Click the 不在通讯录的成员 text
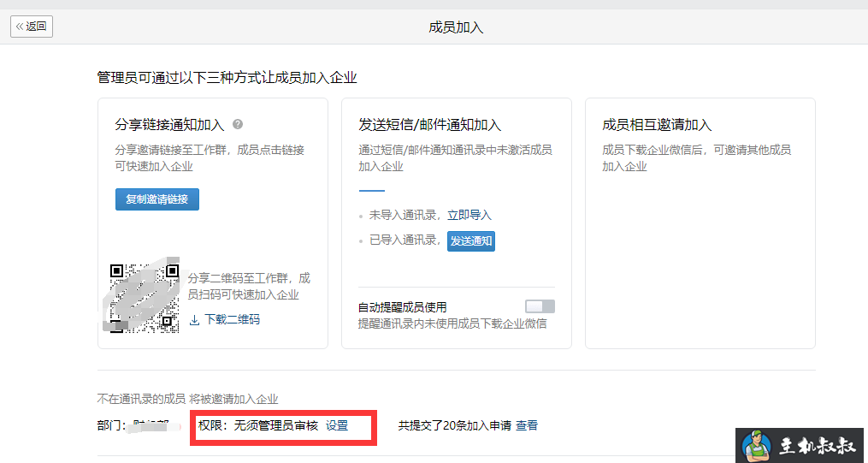 [141, 400]
